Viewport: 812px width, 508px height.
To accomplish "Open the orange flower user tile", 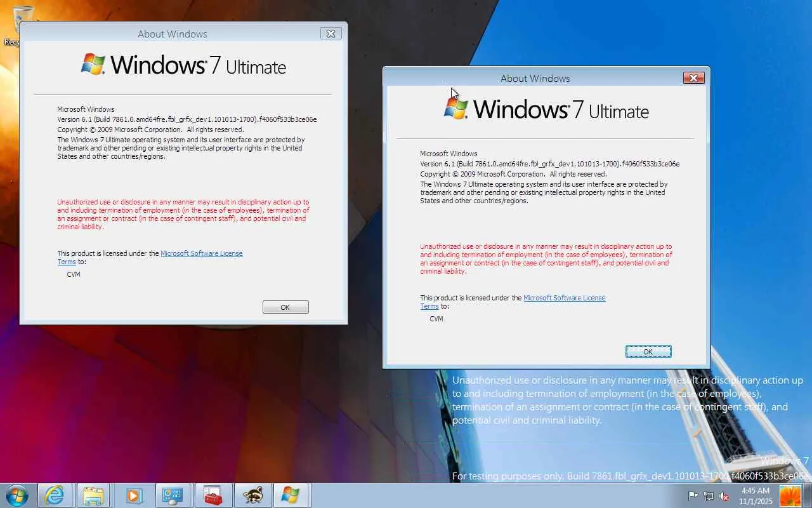I will pos(790,495).
